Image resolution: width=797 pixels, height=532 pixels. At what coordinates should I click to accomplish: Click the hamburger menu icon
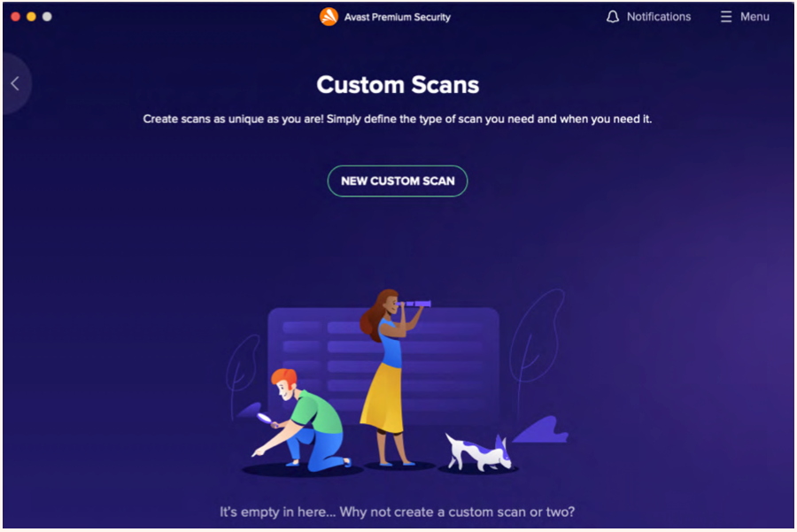[726, 17]
